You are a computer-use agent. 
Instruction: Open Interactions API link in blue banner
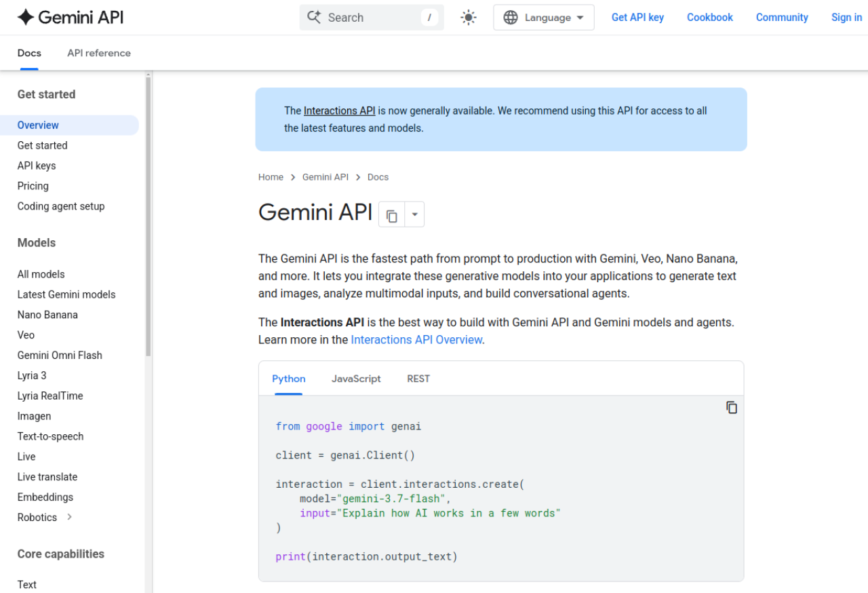[x=340, y=111]
